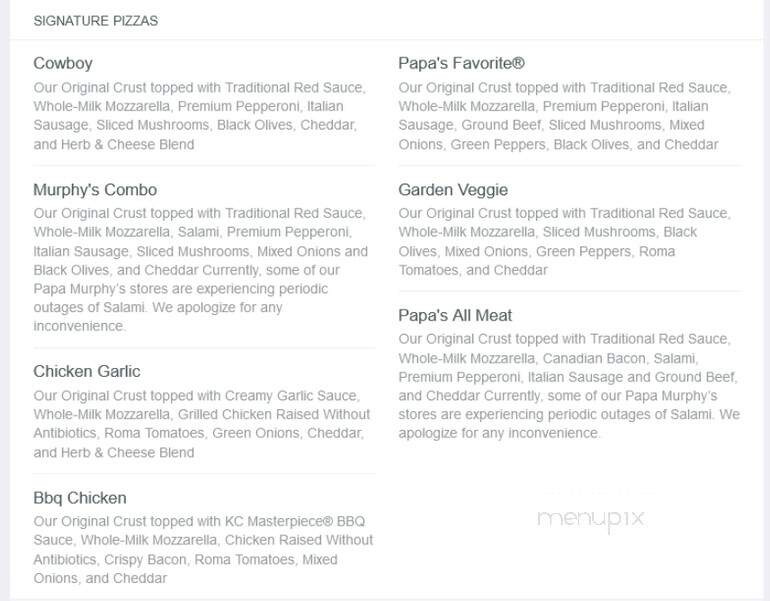Click the salami outage notice under Papa's All Meat
The image size is (770, 601).
pos(569,414)
